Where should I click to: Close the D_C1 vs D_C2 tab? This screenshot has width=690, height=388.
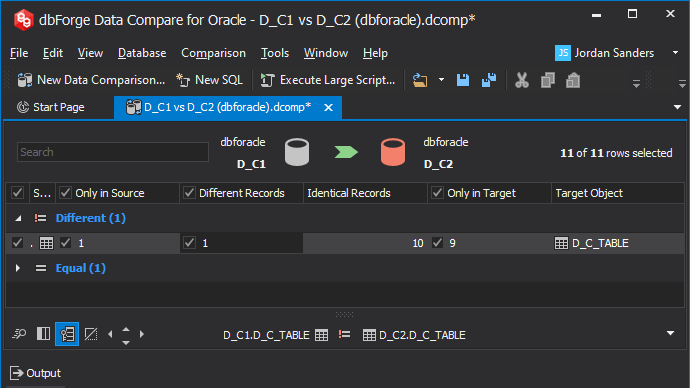click(328, 107)
